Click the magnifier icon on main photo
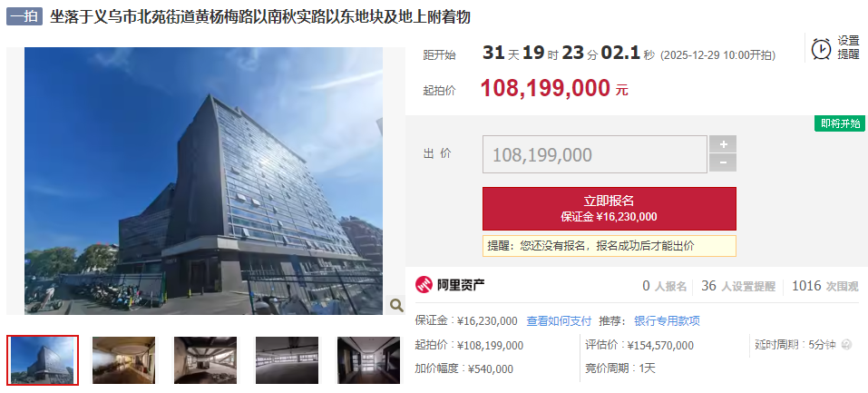The width and height of the screenshot is (868, 393). (x=396, y=305)
